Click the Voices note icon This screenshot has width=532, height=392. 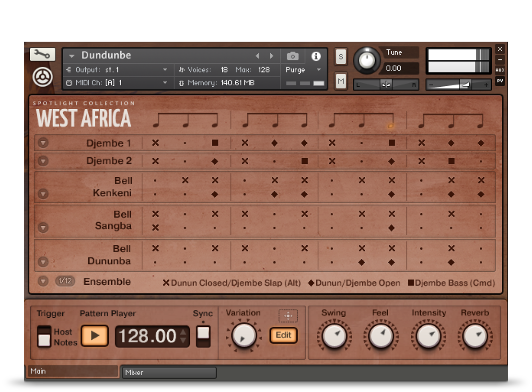(182, 69)
